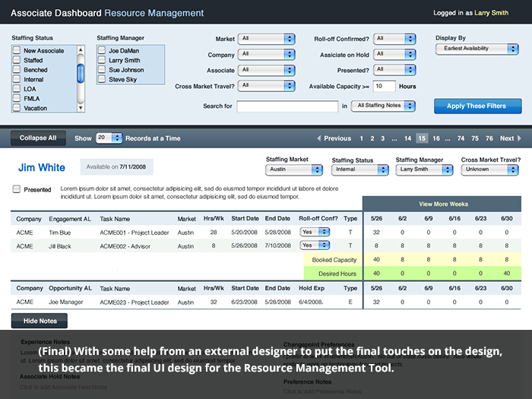Open the Market filter dropdown
This screenshot has width=532, height=399.
pos(266,39)
